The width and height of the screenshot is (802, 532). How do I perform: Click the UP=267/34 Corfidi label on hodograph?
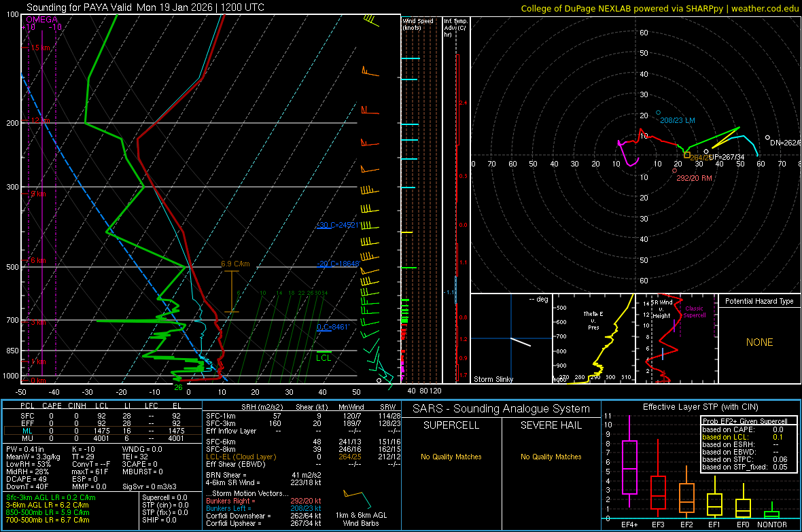tap(727, 157)
